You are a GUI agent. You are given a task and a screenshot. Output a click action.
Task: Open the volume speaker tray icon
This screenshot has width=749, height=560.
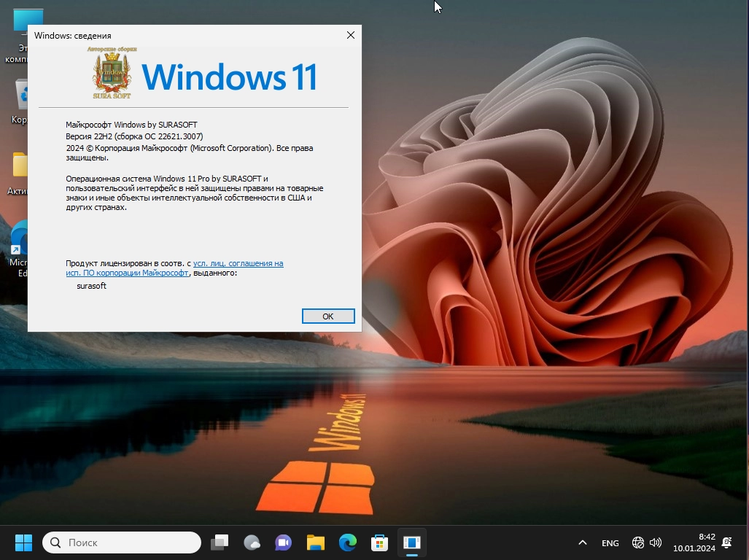656,542
